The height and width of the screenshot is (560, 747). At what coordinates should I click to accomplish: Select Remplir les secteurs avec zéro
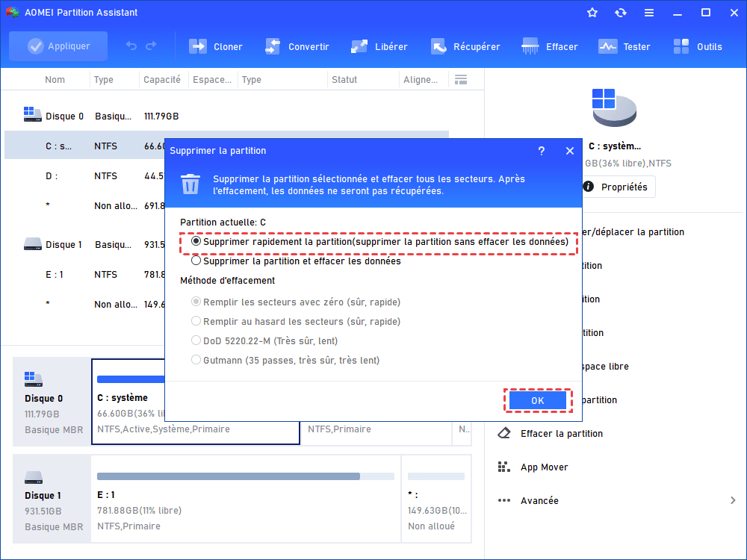tap(295, 302)
